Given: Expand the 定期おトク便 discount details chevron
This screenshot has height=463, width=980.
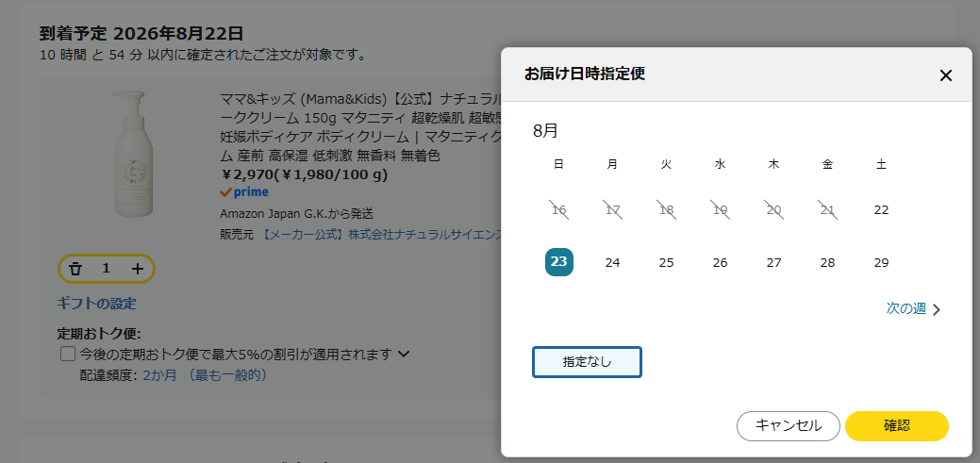Looking at the screenshot, I should [x=404, y=355].
